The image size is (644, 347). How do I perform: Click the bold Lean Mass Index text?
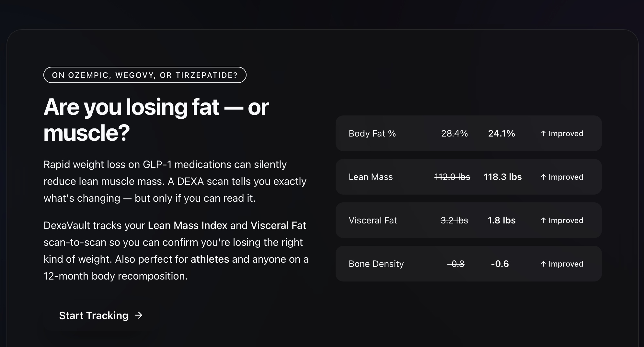tap(188, 225)
